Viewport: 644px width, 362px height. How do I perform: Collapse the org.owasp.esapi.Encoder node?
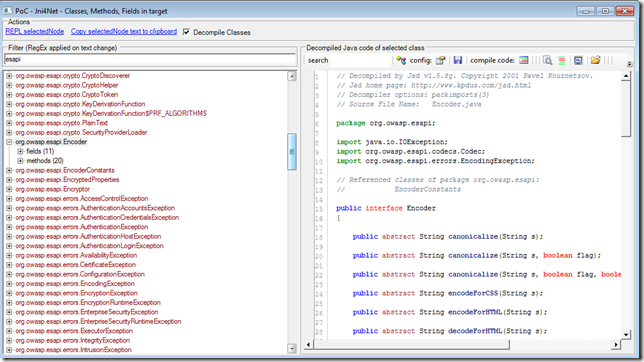click(9, 142)
